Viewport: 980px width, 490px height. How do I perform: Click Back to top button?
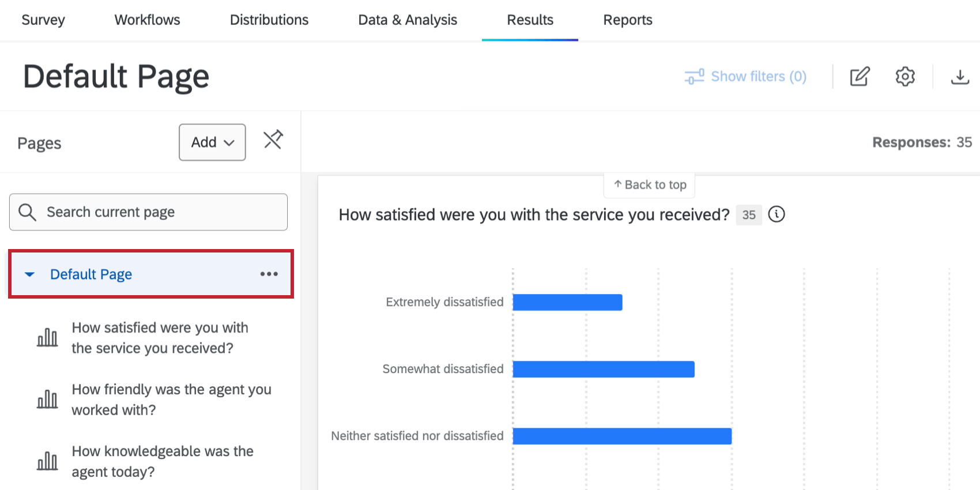tap(650, 185)
